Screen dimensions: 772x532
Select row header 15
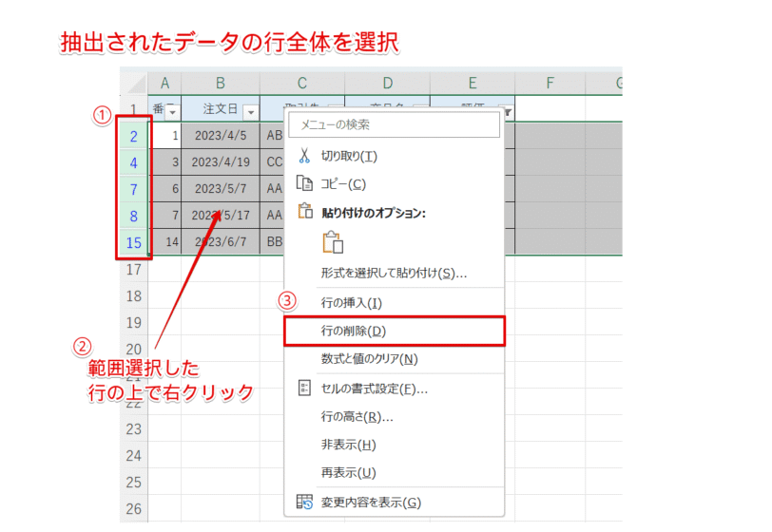tap(133, 242)
